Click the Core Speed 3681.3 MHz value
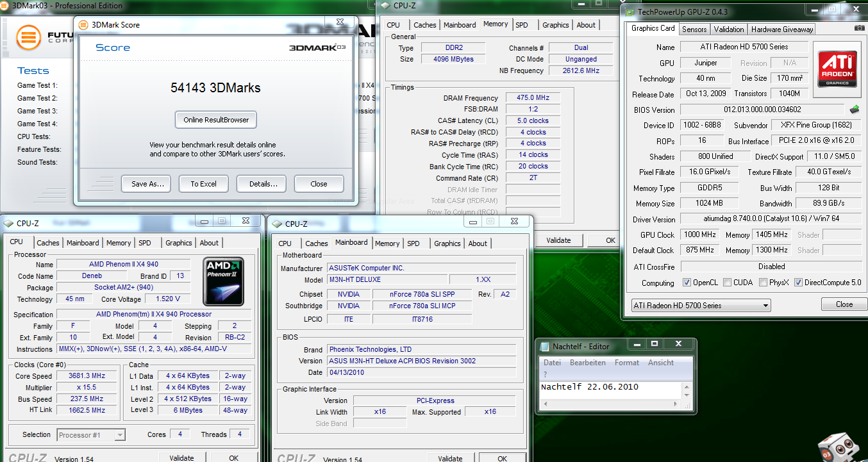Image resolution: width=868 pixels, height=462 pixels. [x=87, y=376]
